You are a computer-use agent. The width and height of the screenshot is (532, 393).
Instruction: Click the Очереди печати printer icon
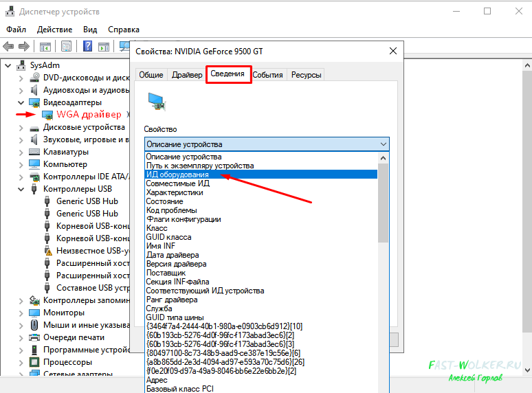34,337
